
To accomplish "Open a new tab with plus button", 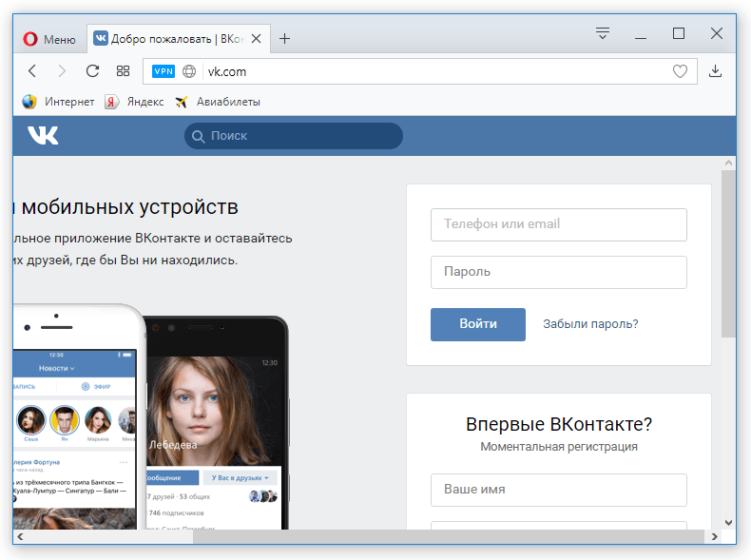I will (284, 39).
